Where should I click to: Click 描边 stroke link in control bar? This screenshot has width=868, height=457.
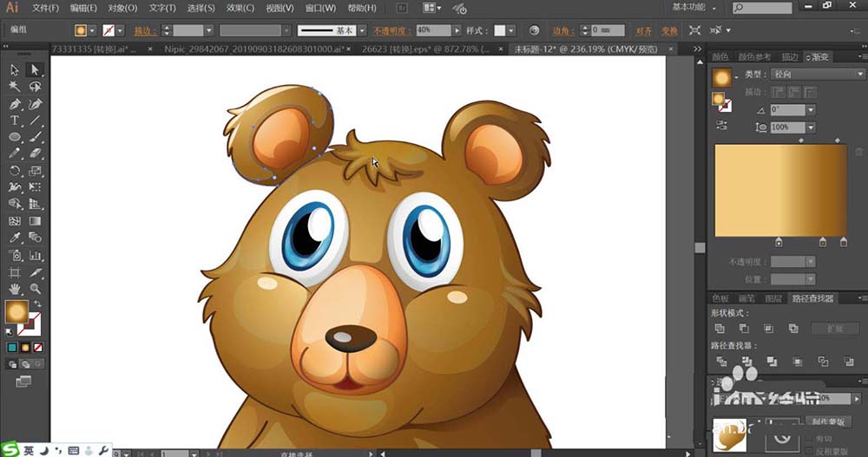tap(145, 31)
